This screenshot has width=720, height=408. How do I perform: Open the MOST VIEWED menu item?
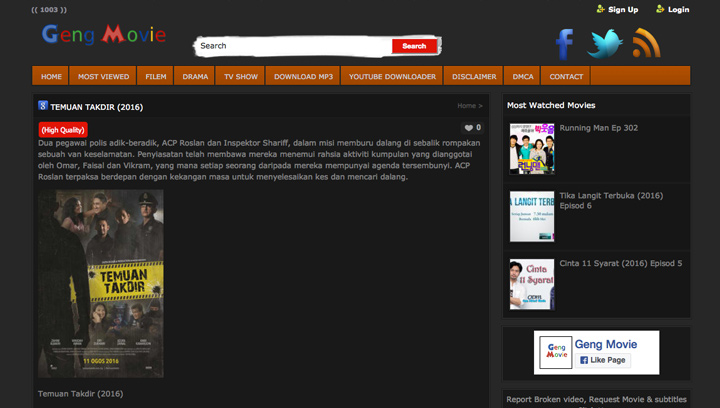[103, 76]
